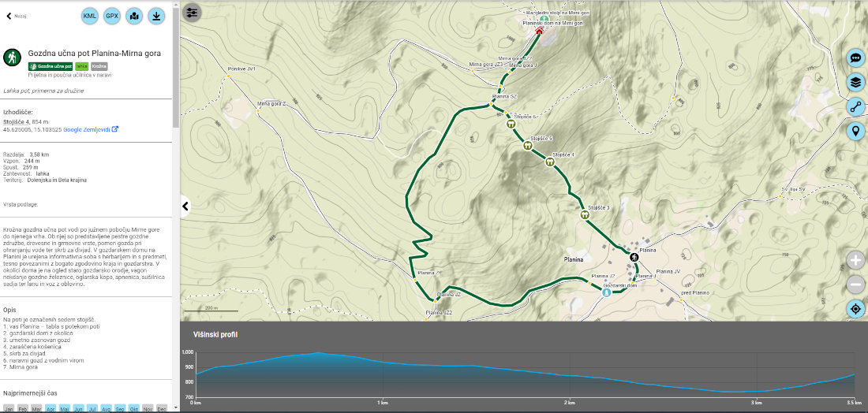
Task: Click the Planina hiker start marker
Action: tap(634, 257)
